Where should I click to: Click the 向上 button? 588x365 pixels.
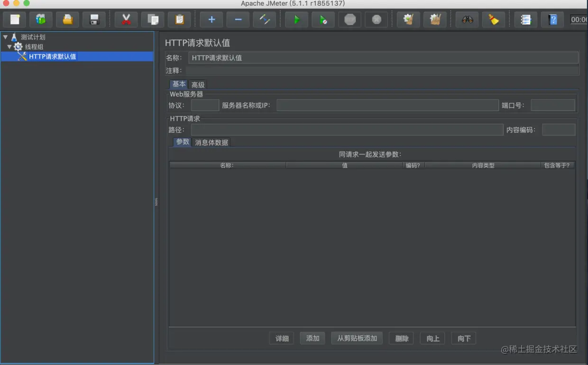tap(432, 338)
